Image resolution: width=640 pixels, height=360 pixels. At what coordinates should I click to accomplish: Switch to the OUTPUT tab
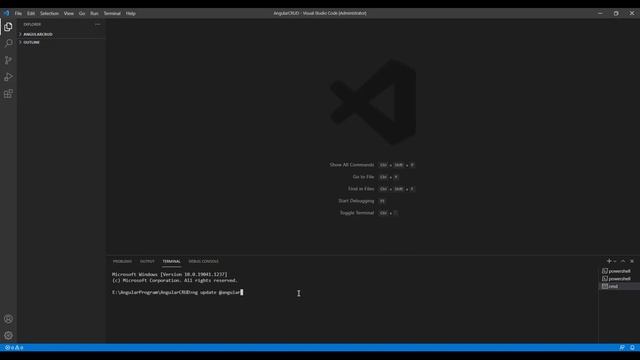pos(147,261)
